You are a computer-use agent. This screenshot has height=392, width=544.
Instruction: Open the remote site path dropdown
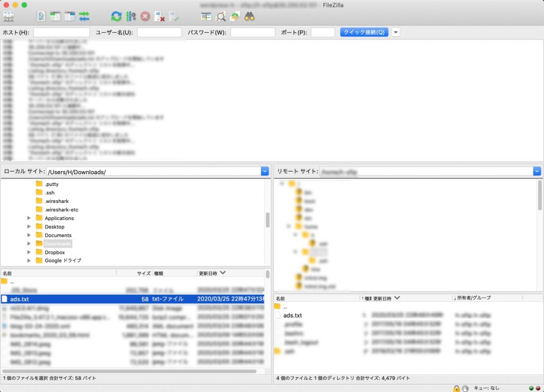pos(537,171)
